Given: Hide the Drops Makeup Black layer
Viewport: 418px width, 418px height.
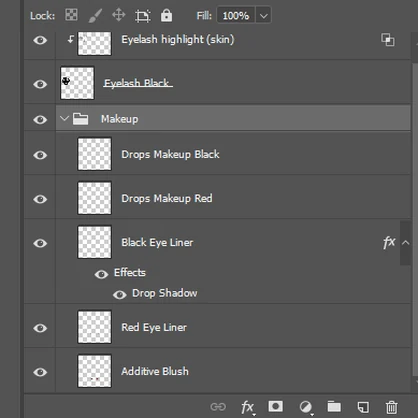Looking at the screenshot, I should pyautogui.click(x=40, y=155).
